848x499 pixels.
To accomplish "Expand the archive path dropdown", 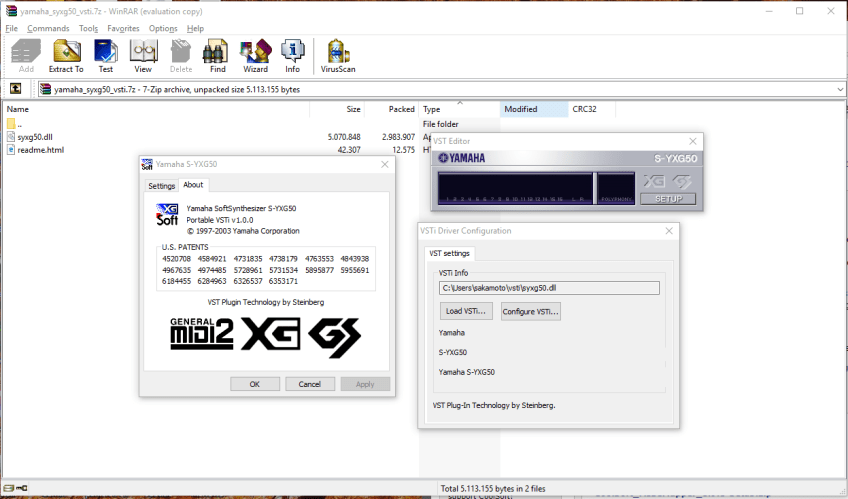I will [x=838, y=89].
